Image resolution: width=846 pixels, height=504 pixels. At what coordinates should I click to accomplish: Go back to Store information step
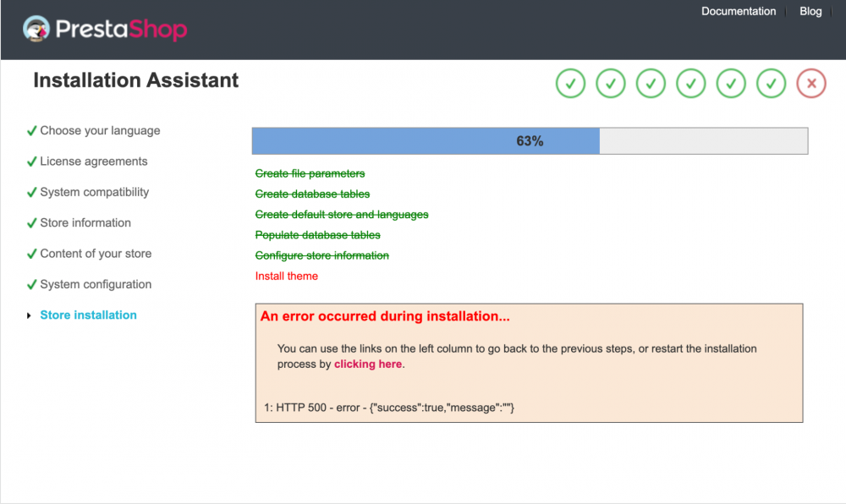tap(85, 222)
